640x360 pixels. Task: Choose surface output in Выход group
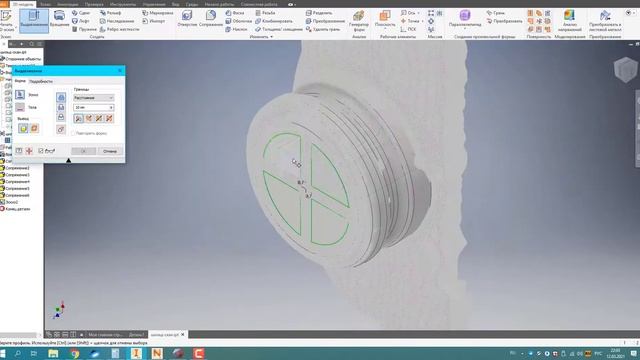[34, 129]
